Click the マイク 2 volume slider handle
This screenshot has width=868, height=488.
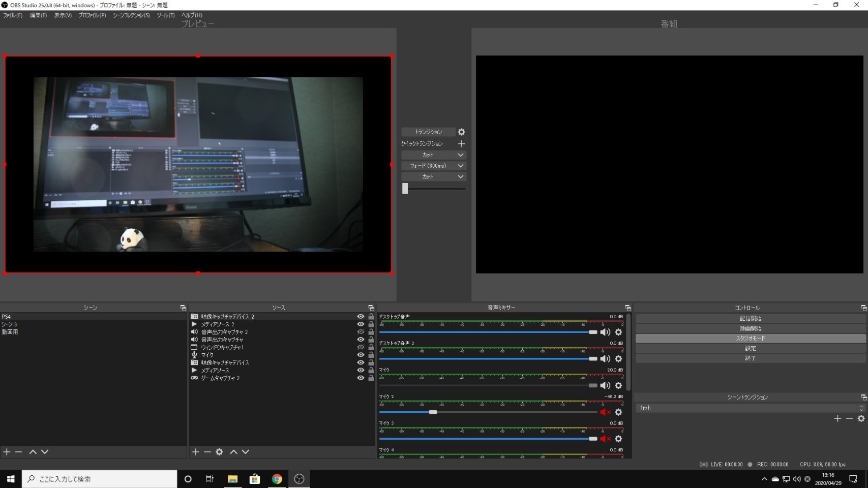(433, 412)
